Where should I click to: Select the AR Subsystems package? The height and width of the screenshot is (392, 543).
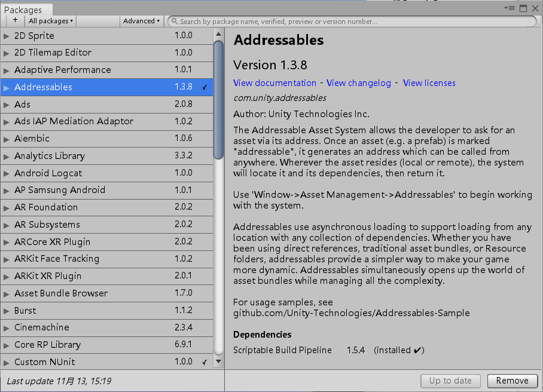(106, 225)
